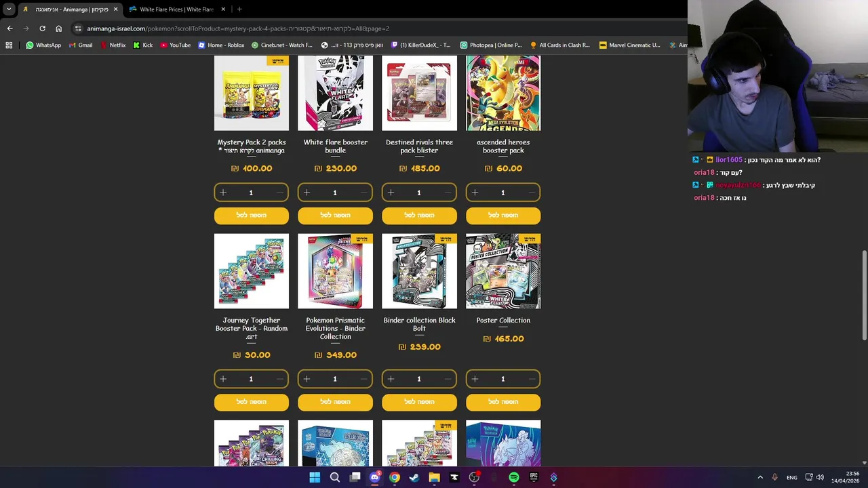The height and width of the screenshot is (488, 868).
Task: Open the Destined rivals three pack blister image
Action: pos(419,93)
